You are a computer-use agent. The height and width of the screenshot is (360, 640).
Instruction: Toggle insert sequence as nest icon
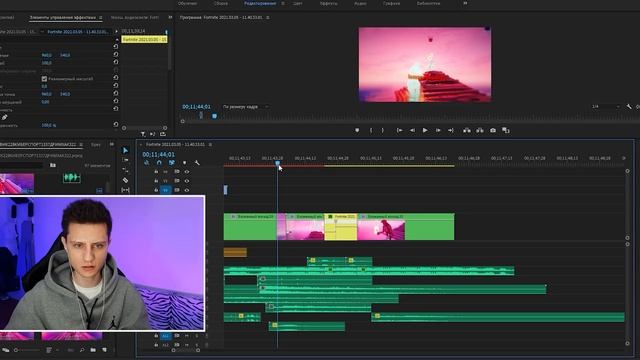tap(146, 163)
